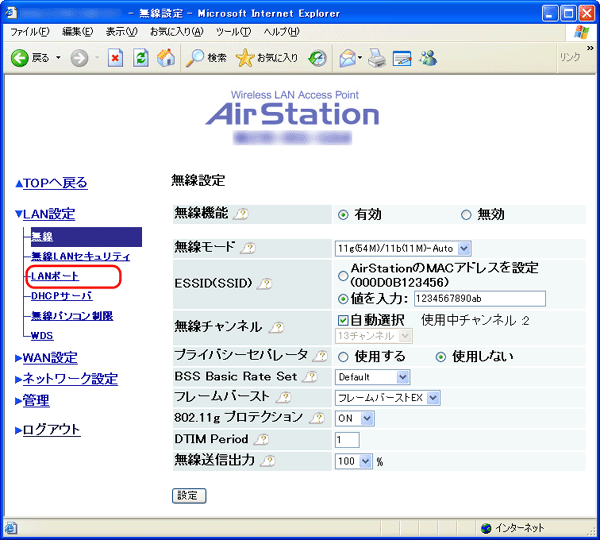Open Search with the magnifier icon

194,58
